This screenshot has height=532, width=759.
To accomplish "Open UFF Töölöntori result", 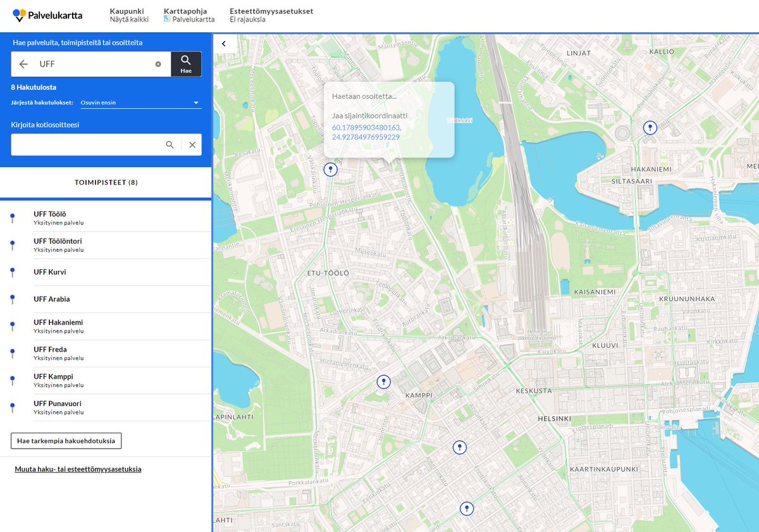I will click(106, 245).
